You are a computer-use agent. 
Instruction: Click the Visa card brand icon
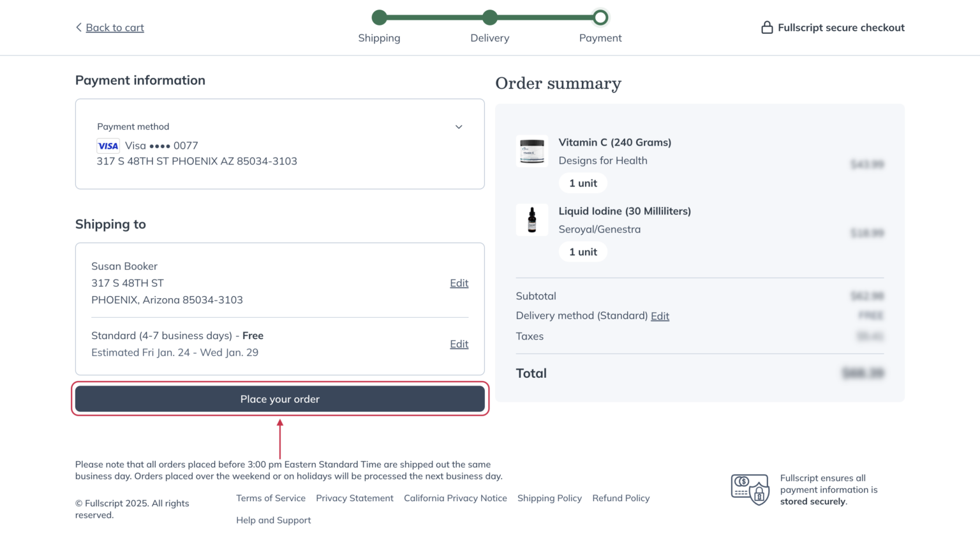pyautogui.click(x=108, y=146)
